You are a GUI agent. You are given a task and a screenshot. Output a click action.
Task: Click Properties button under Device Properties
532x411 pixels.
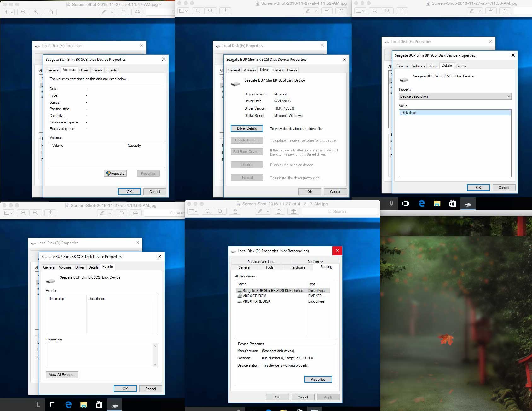click(318, 380)
